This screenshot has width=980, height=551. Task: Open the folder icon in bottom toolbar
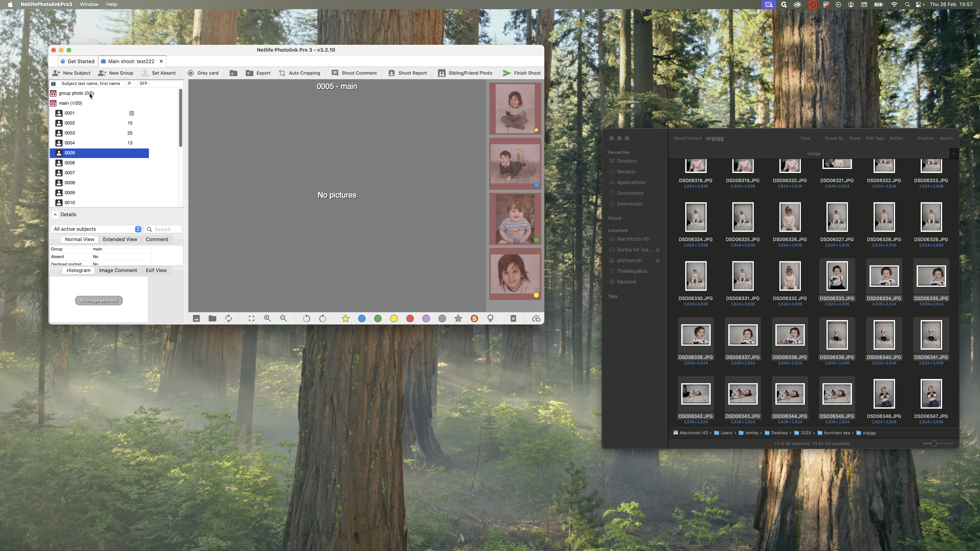pyautogui.click(x=212, y=318)
